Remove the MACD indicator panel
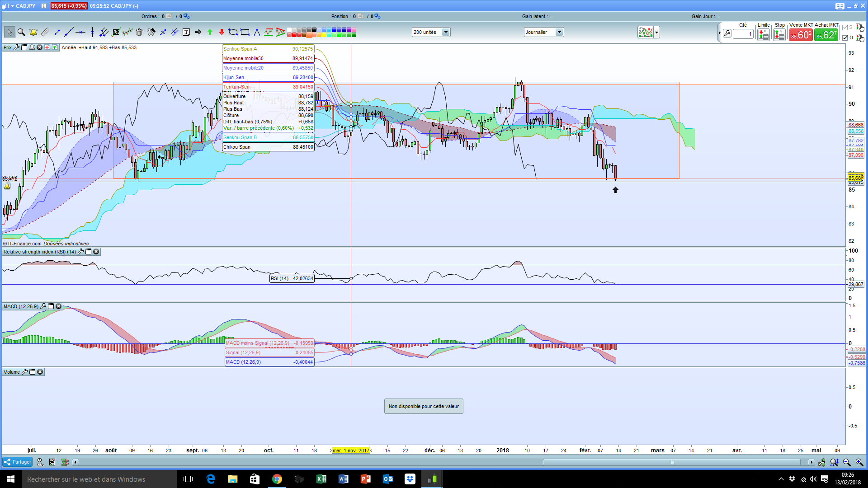The width and height of the screenshot is (868, 488). coord(59,306)
